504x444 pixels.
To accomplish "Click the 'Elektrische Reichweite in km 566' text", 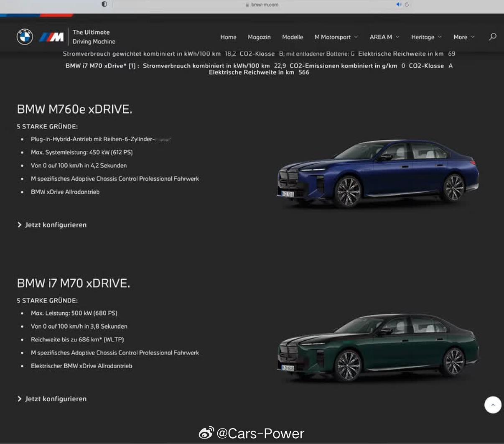I will pyautogui.click(x=259, y=72).
